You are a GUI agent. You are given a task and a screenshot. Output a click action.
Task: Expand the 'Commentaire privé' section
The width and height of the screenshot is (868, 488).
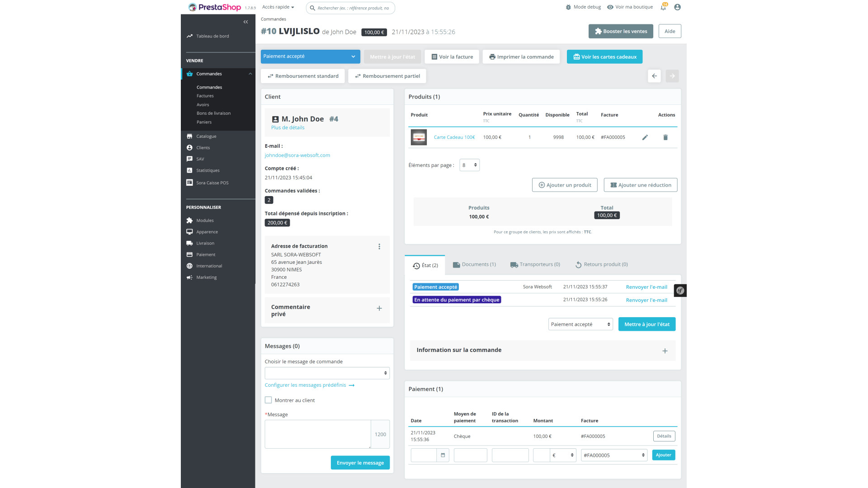tap(379, 309)
